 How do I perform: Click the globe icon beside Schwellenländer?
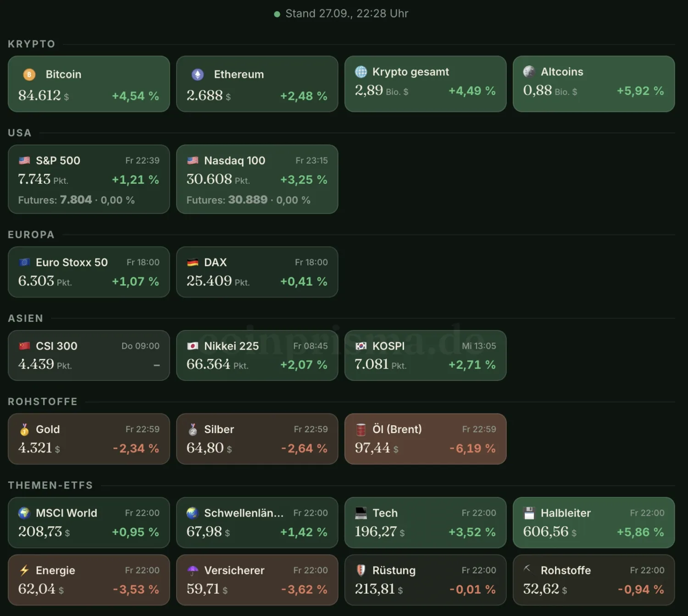tap(193, 513)
